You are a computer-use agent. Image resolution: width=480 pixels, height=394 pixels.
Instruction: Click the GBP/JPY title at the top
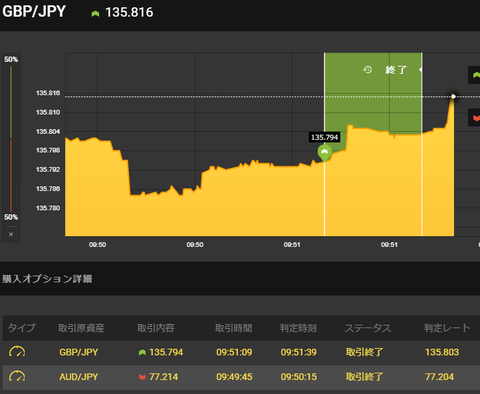tap(34, 12)
